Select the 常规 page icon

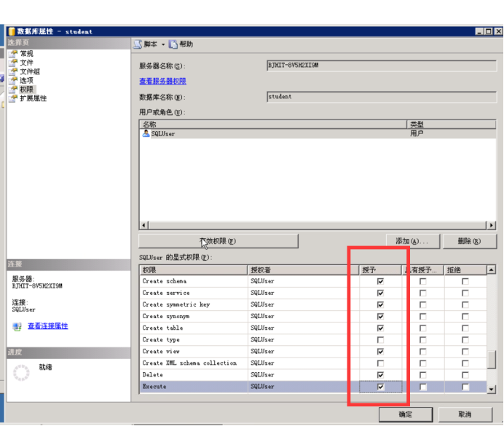point(13,54)
